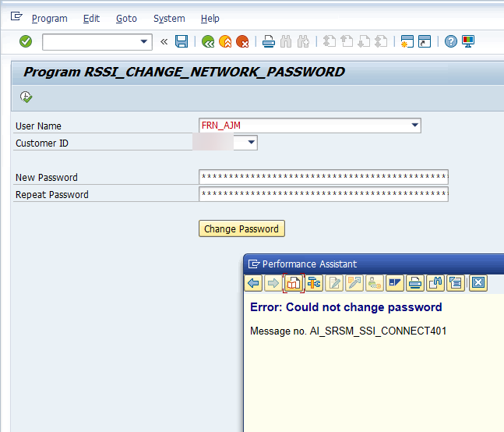Collapse the command field with the double chevron
504x432 pixels.
pyautogui.click(x=164, y=42)
